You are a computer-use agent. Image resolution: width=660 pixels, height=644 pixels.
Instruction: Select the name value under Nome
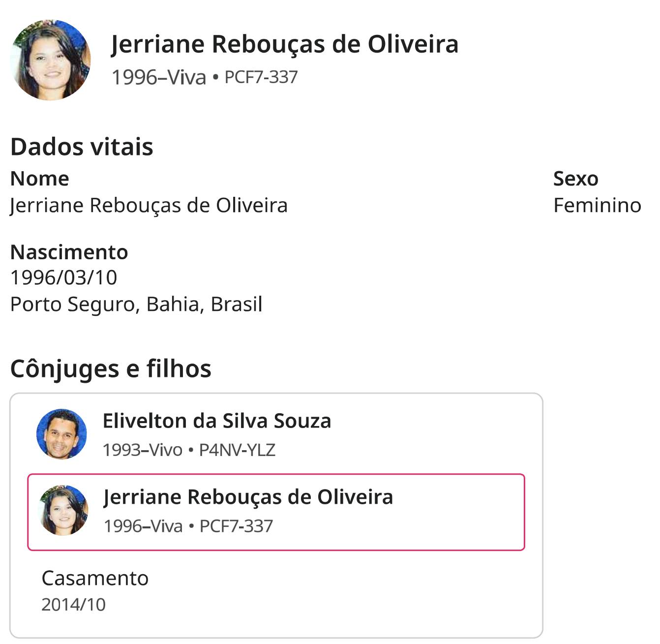pos(149,205)
